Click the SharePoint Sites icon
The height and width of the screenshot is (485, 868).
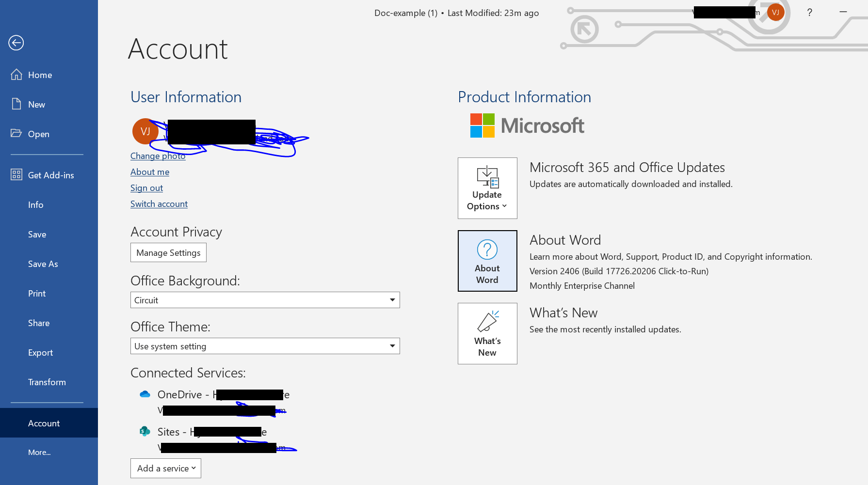coord(145,431)
